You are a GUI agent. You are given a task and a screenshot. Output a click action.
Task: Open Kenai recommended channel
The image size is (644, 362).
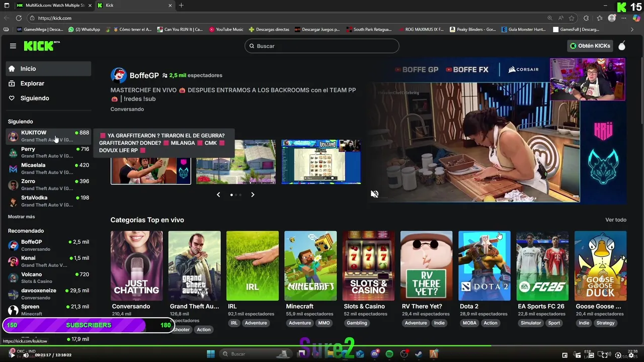[49, 261]
